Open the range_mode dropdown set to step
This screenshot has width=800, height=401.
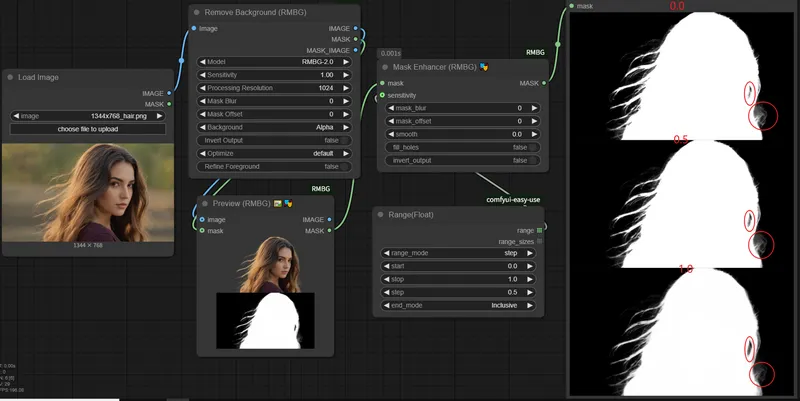point(459,253)
